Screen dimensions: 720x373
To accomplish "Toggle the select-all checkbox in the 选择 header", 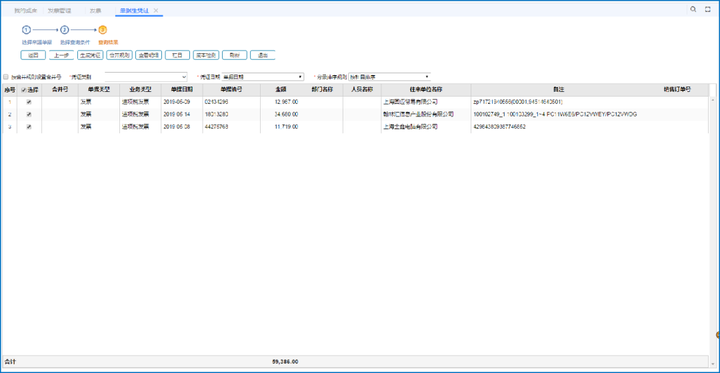I will tap(24, 90).
